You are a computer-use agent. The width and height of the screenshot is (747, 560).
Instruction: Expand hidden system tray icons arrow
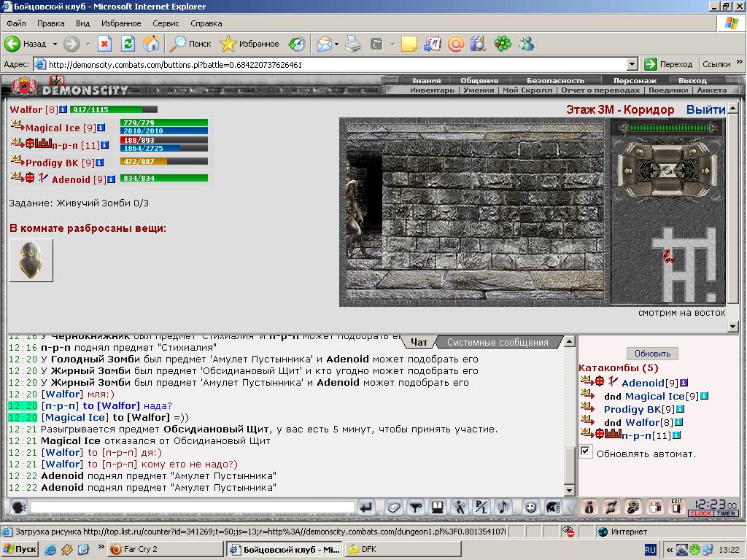click(670, 550)
